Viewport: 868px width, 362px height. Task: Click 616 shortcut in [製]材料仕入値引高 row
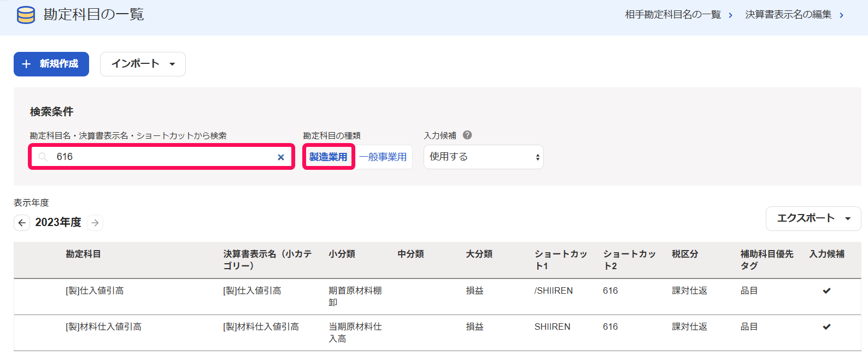(611, 327)
